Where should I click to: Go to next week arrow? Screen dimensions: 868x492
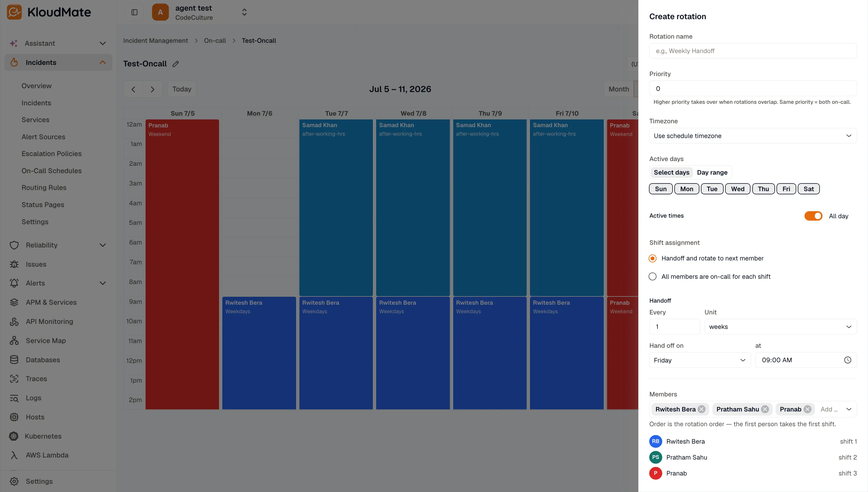tap(153, 89)
